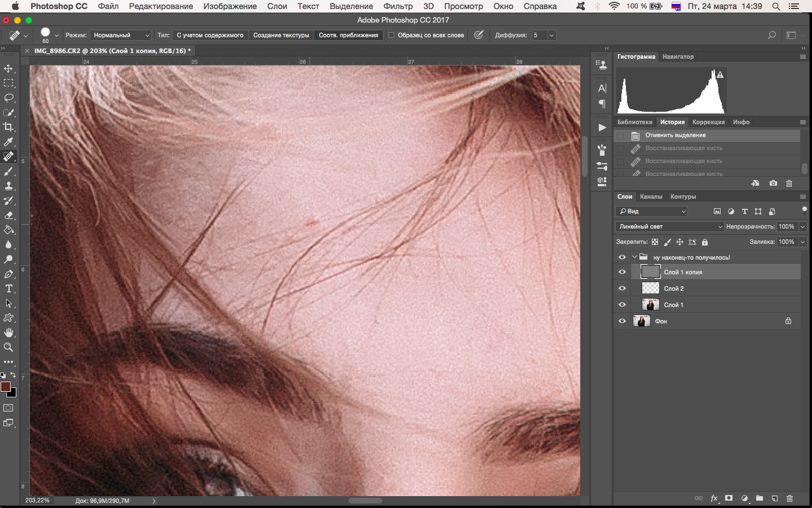Viewport: 812px width, 508px height.
Task: Choose 'Соотв. приближения' healing type
Action: click(348, 35)
